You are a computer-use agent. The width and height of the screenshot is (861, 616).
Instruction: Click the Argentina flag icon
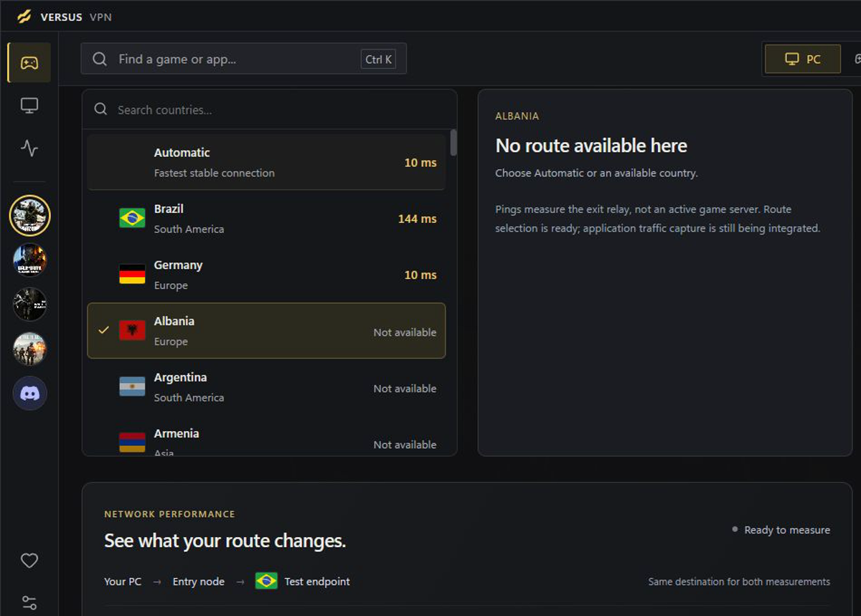pos(132,387)
